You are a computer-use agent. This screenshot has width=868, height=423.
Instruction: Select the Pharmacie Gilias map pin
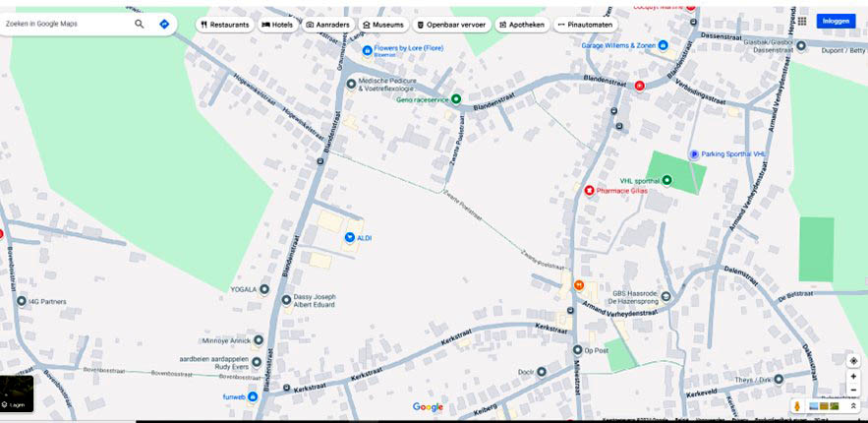589,190
